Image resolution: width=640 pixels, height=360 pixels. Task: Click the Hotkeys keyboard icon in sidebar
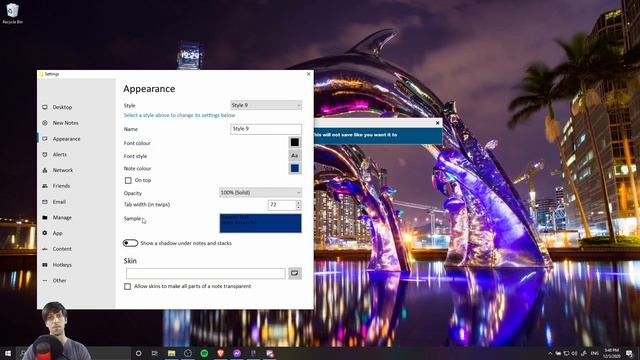45,265
